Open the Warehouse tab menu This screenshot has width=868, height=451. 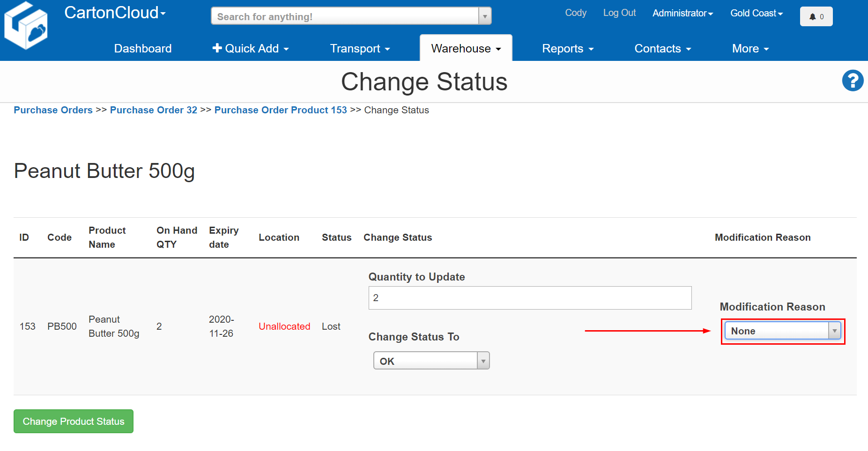click(x=466, y=49)
